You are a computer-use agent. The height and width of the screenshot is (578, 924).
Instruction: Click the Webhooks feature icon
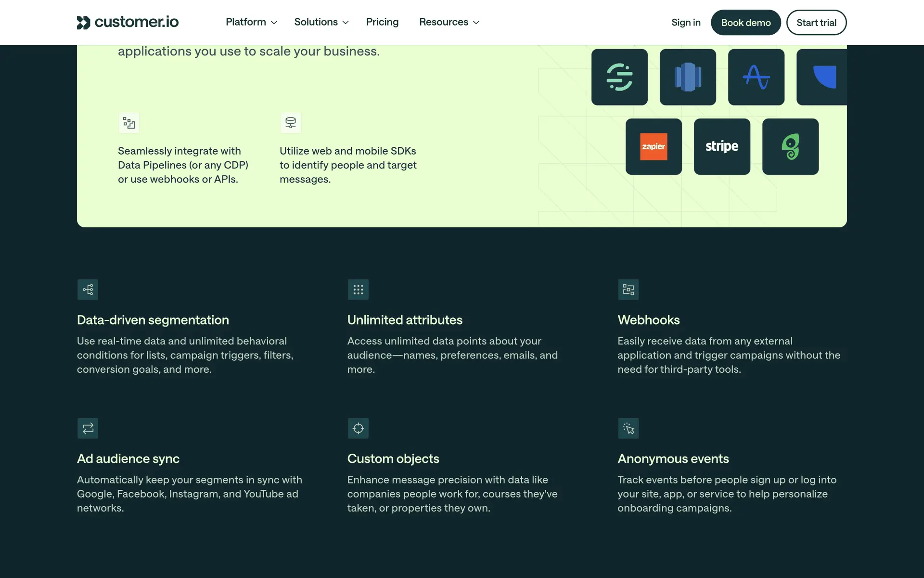coord(628,289)
